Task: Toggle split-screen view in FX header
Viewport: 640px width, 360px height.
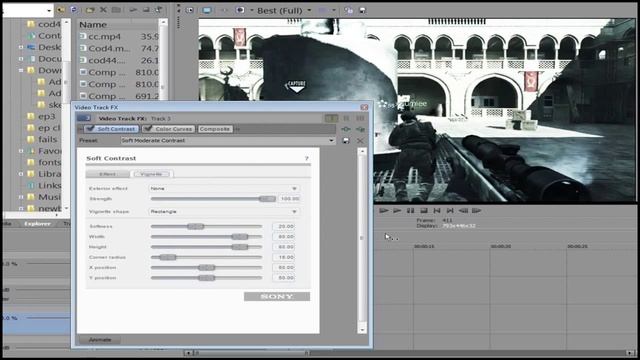Action: tap(331, 118)
